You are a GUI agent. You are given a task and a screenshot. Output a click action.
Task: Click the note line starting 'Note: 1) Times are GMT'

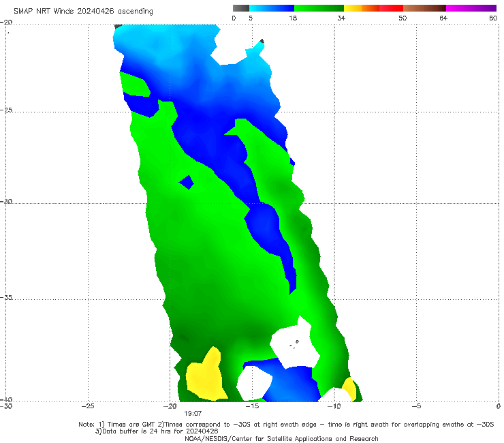click(286, 425)
